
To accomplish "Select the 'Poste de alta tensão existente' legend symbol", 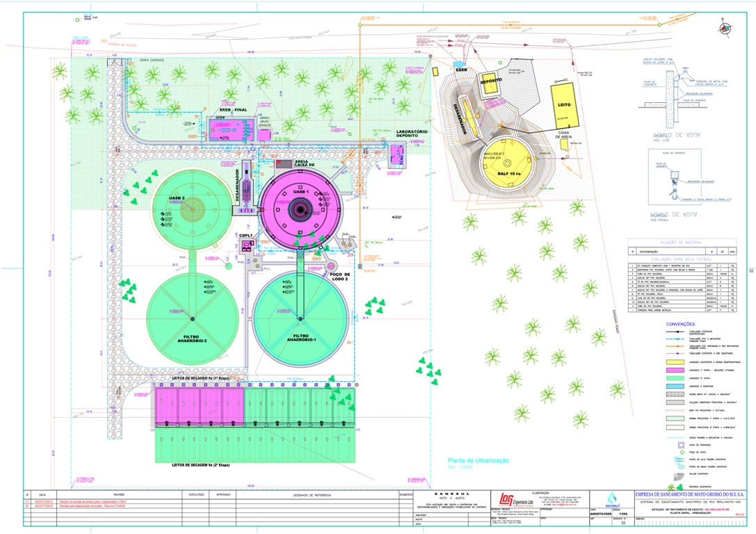I will coord(680,460).
